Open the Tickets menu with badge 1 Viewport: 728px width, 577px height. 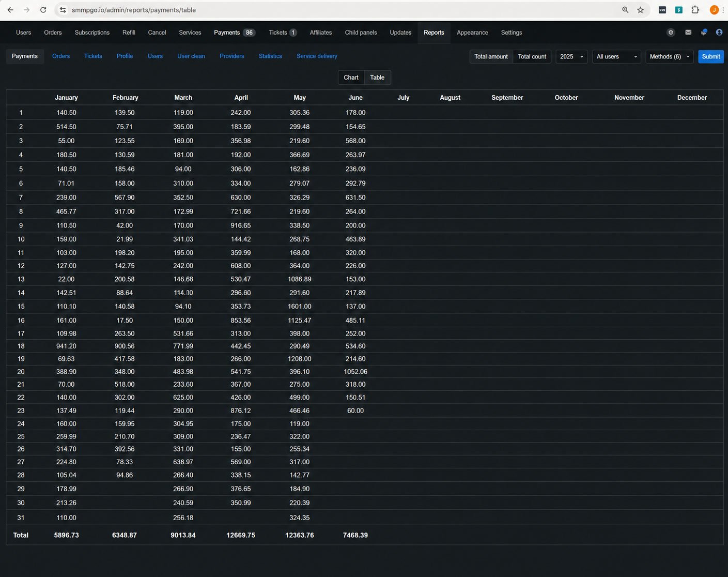(283, 32)
